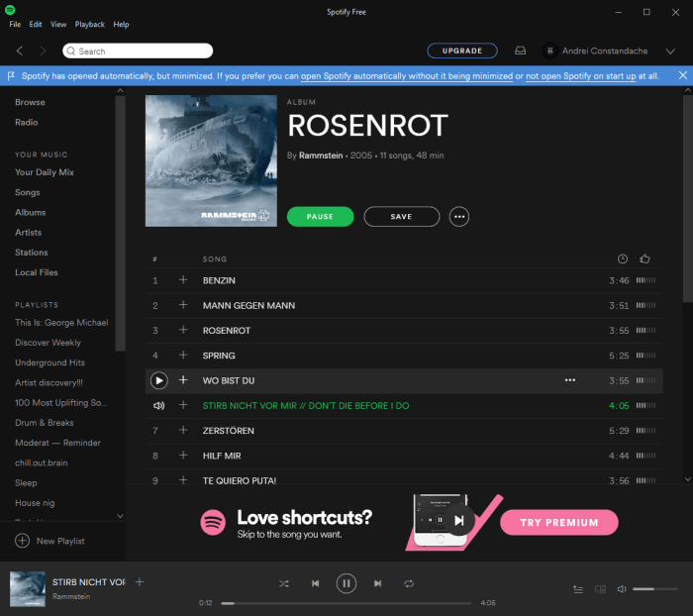Click the TRY PREMIUM button
This screenshot has height=616, width=693.
[559, 522]
